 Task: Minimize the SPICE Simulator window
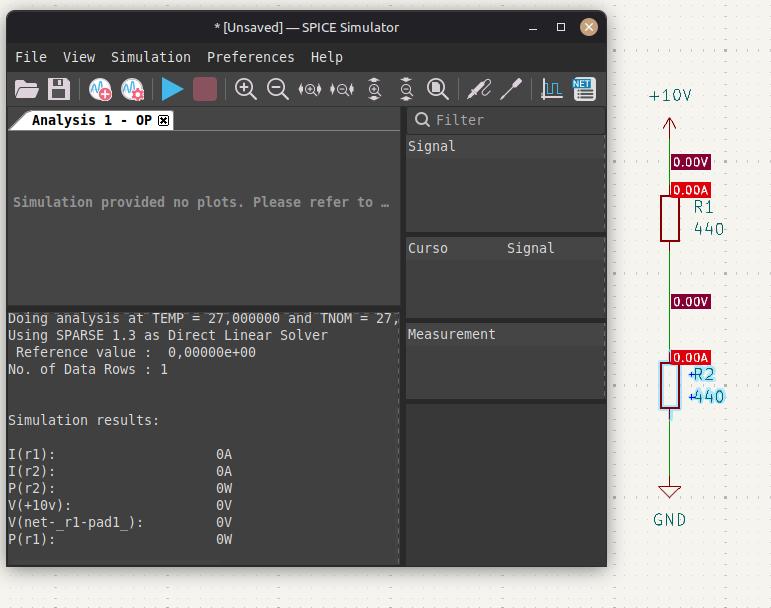(533, 28)
